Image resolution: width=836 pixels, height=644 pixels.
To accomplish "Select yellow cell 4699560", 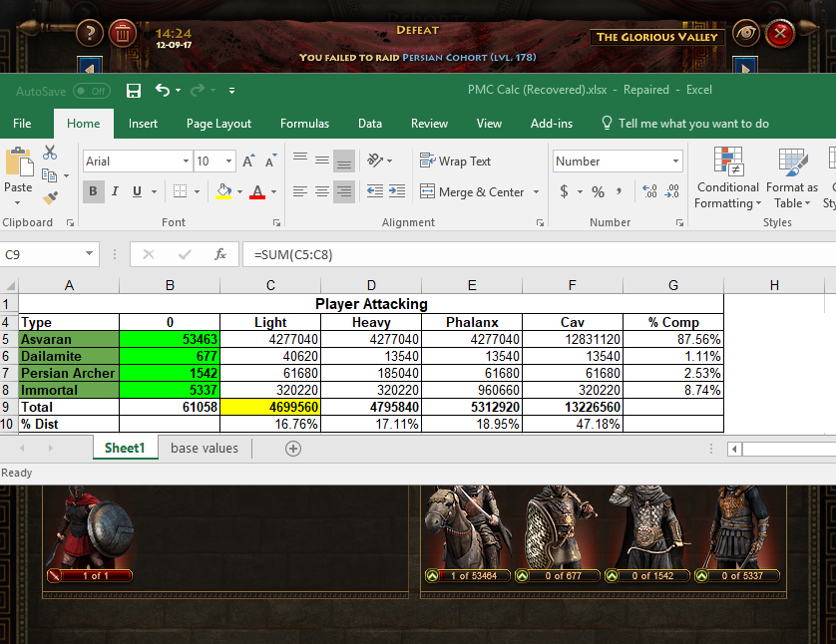I will (x=270, y=407).
